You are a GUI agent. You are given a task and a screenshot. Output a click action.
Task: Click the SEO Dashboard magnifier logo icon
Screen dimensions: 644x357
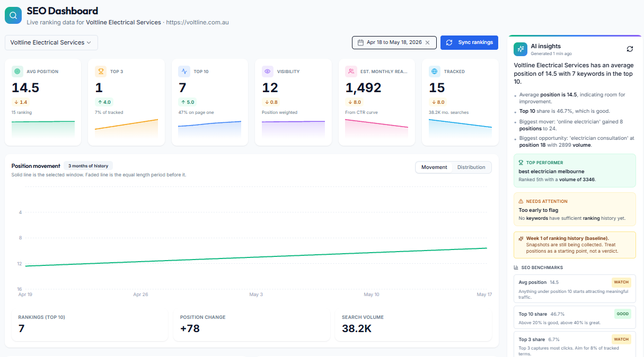pyautogui.click(x=13, y=15)
